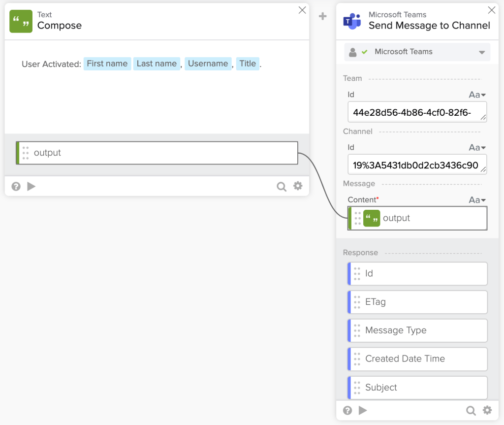Screen dimensions: 504x425
Task: Open help on the Teams card
Action: [347, 410]
